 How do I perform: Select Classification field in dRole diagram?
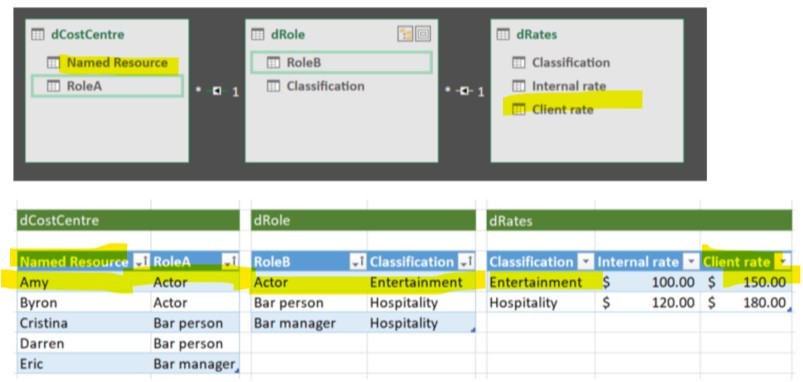(x=325, y=87)
